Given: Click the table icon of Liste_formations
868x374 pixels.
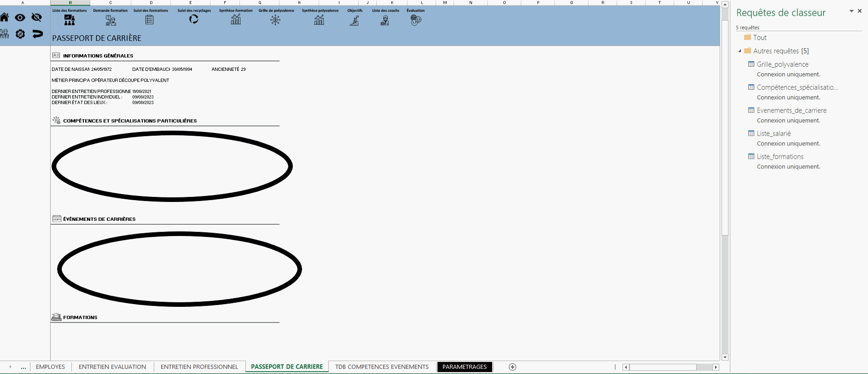Looking at the screenshot, I should 751,156.
